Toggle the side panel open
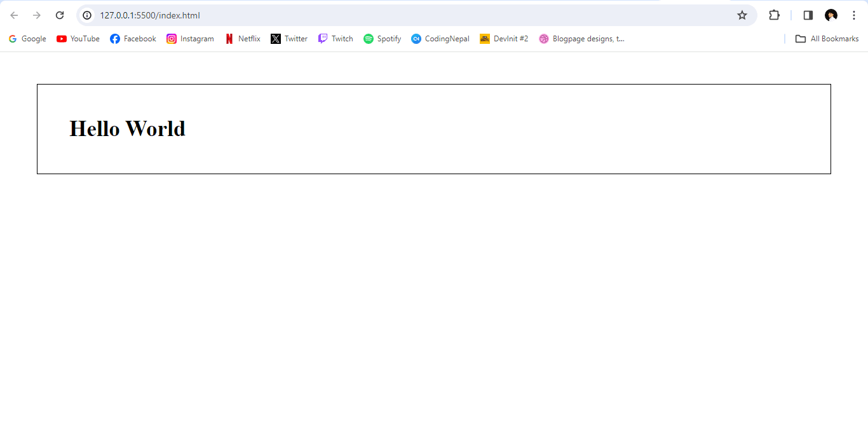 tap(807, 15)
